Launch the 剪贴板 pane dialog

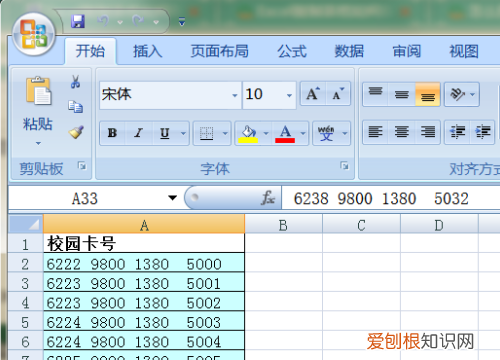pyautogui.click(x=82, y=165)
